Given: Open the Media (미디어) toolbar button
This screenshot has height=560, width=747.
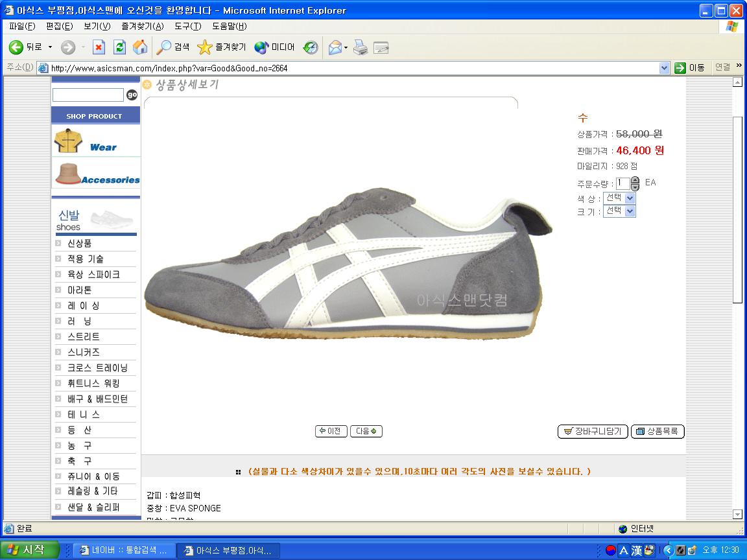Looking at the screenshot, I should tap(275, 47).
